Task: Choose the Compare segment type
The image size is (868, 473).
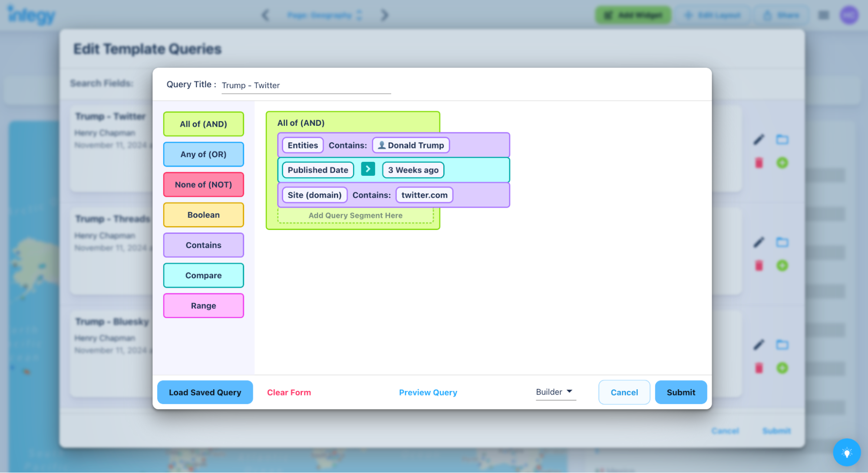Action: coord(203,276)
